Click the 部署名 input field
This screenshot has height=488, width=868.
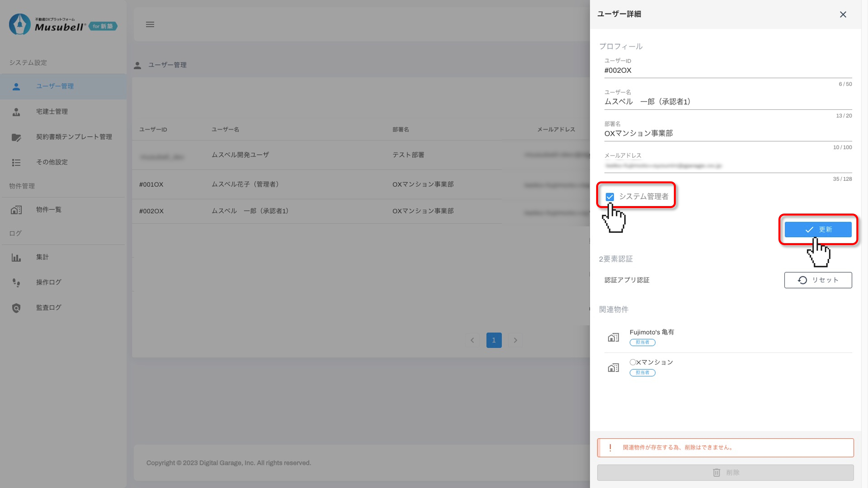(x=728, y=133)
